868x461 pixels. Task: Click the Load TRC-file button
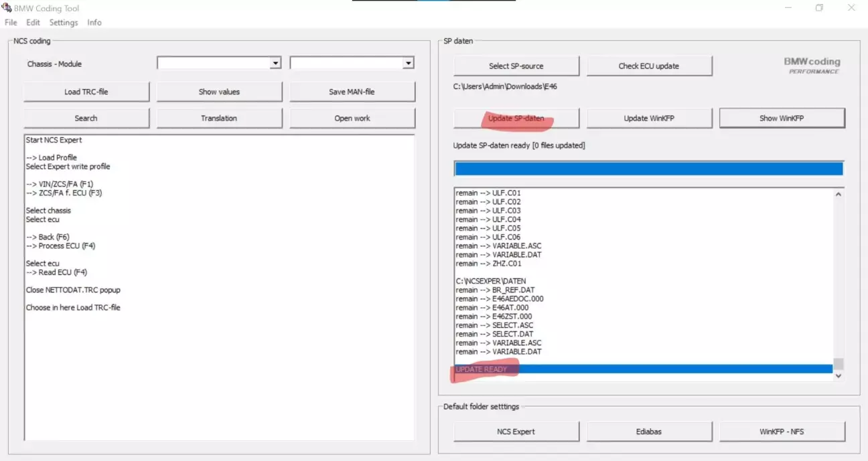coord(86,92)
